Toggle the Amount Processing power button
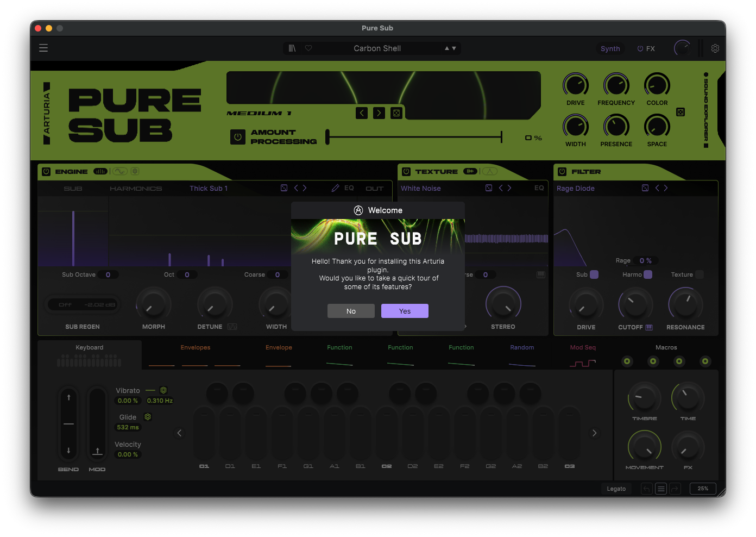Screen dimensions: 756x537 [x=237, y=137]
